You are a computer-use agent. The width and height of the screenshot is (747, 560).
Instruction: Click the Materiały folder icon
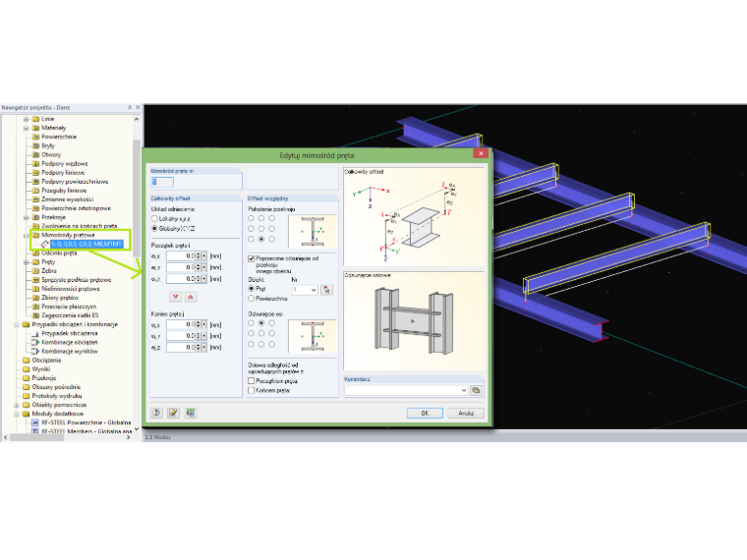click(x=35, y=128)
